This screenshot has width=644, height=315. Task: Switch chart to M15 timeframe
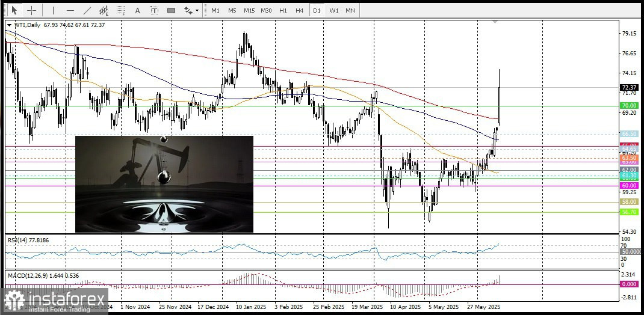[249, 10]
